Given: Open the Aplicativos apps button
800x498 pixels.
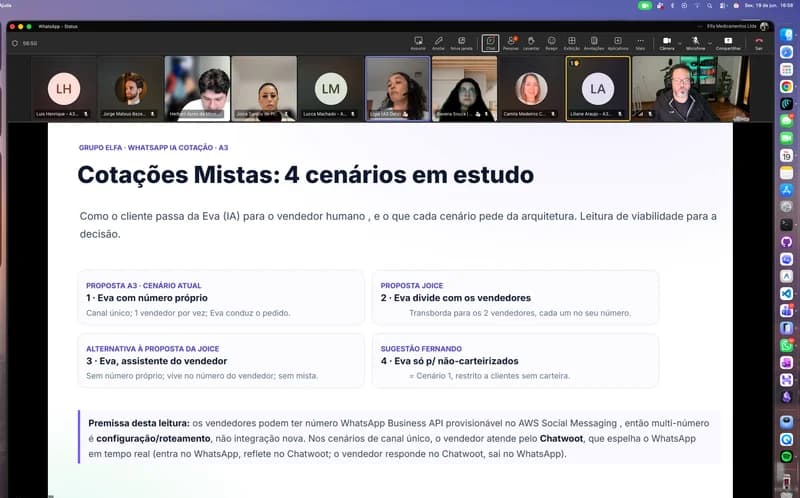Looking at the screenshot, I should tap(618, 43).
